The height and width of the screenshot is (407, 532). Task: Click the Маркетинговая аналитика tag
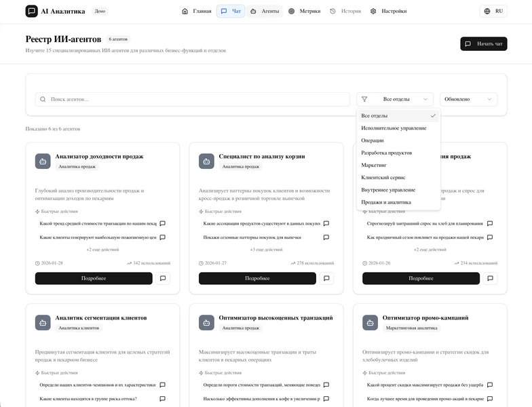[x=411, y=328]
